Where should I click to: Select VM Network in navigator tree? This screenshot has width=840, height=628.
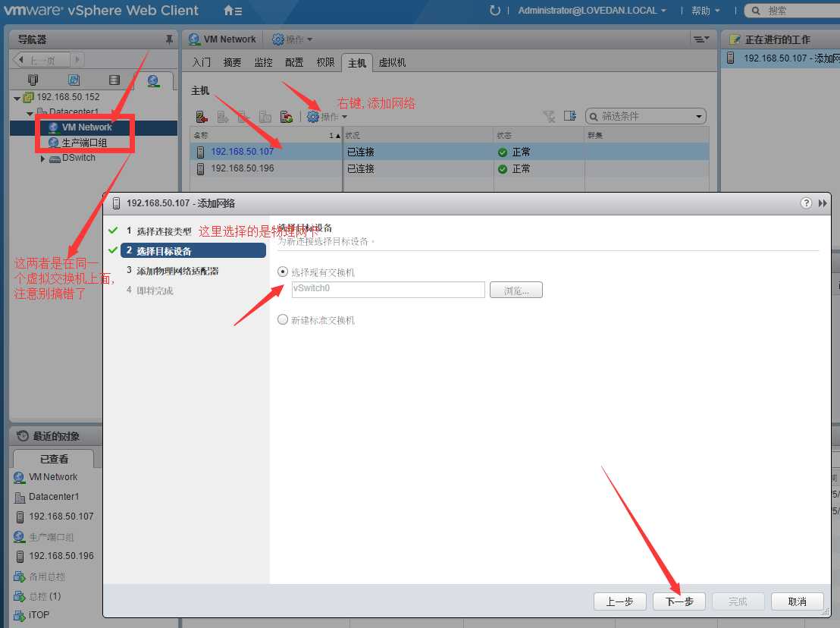tap(86, 127)
